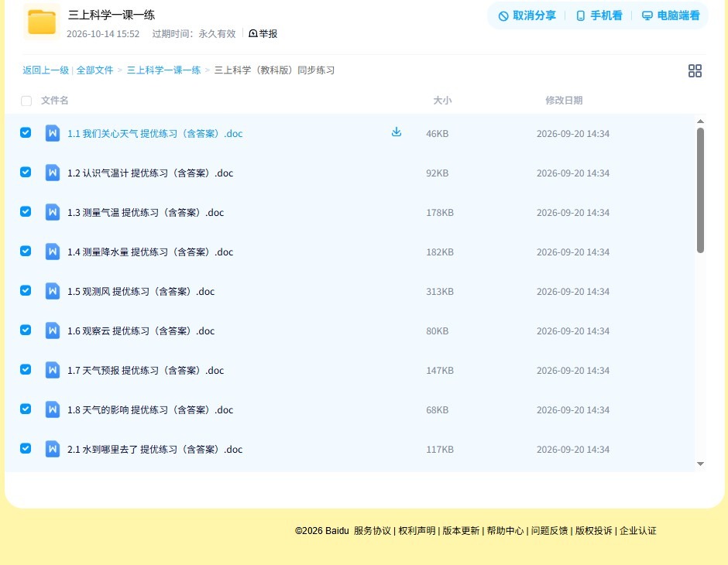Uncheck the 1.6 观察云 file checkbox
This screenshot has width=728, height=565.
(x=26, y=330)
